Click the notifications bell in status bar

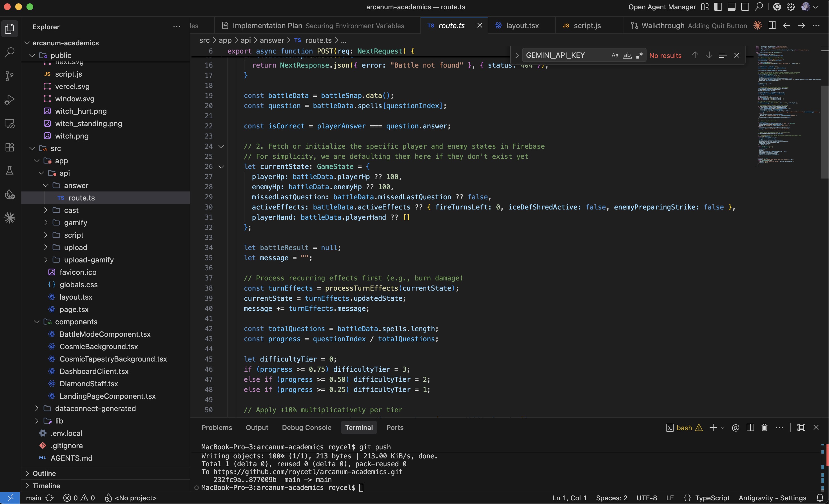(x=820, y=498)
